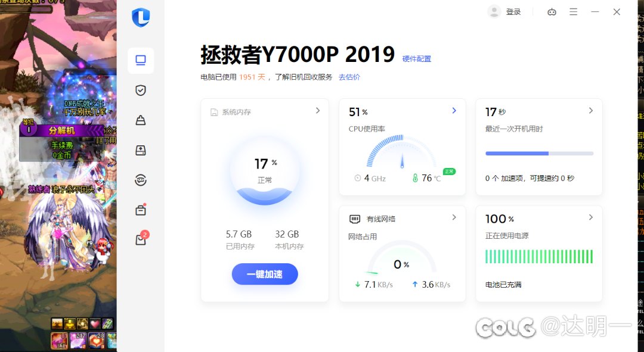The image size is (644, 352).
Task: Click the boot time progress bar
Action: pyautogui.click(x=539, y=154)
